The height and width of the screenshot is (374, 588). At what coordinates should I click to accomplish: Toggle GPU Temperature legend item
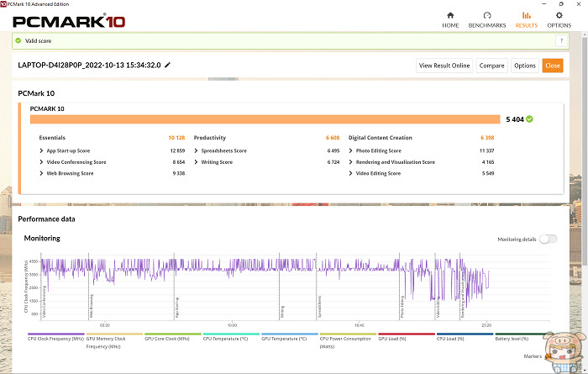[x=290, y=338]
